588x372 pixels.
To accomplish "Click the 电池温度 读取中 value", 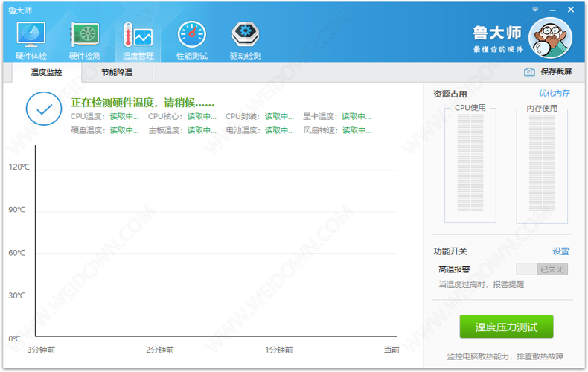I will point(279,130).
